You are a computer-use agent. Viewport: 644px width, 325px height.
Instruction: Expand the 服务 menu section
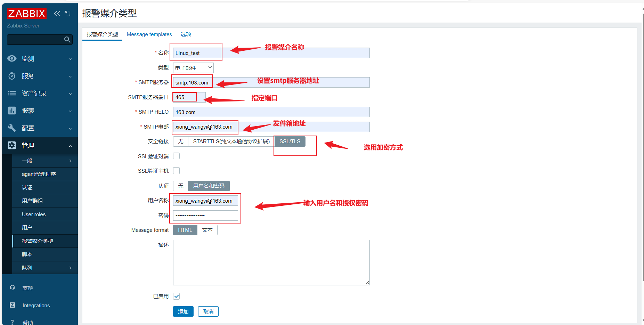(40, 76)
